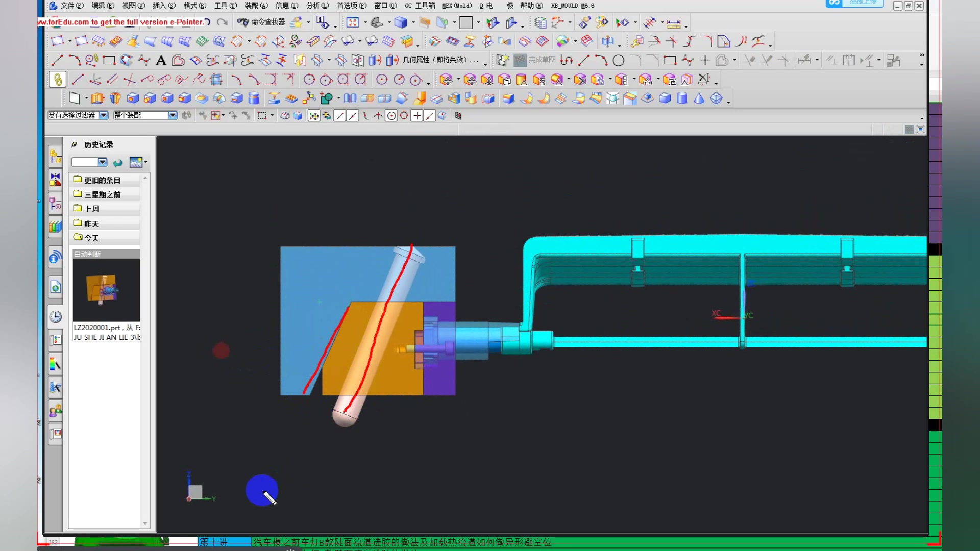Open the 整个装配 scope dropdown
This screenshot has width=980, height=551.
pos(173,116)
